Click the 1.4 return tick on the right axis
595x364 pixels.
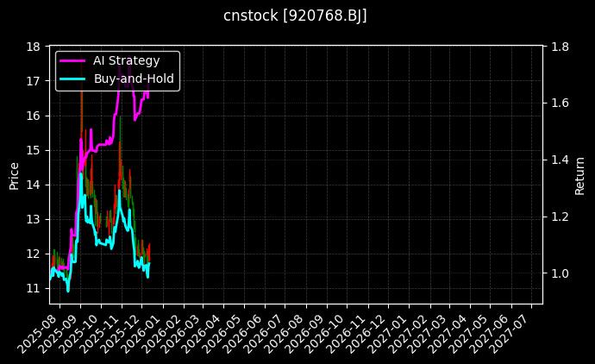pos(560,160)
